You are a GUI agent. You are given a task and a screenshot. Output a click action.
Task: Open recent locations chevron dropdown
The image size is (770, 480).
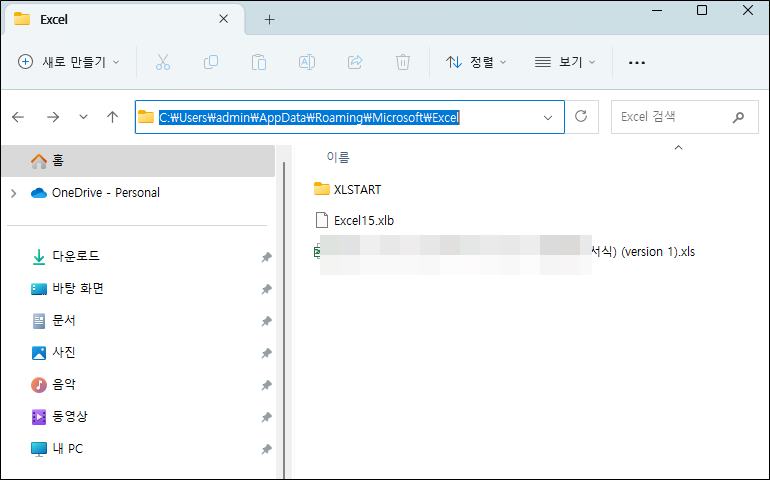pos(83,117)
